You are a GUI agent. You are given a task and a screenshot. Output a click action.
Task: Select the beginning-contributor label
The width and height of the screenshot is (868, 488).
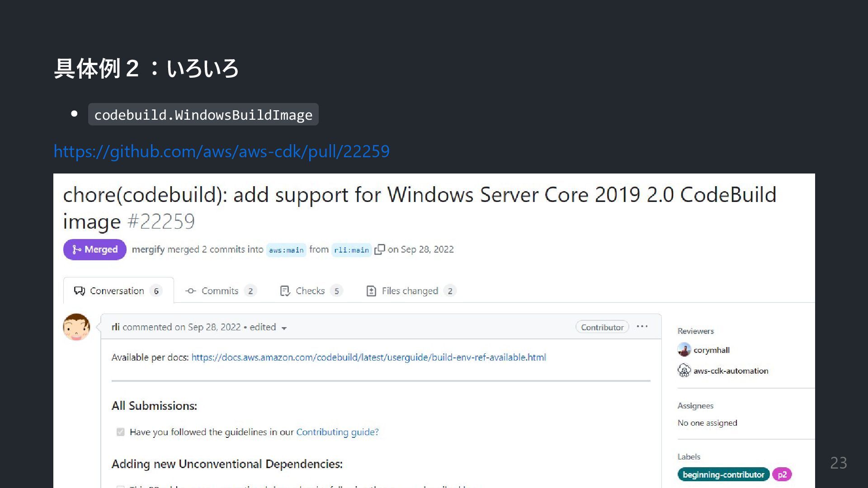click(x=723, y=474)
